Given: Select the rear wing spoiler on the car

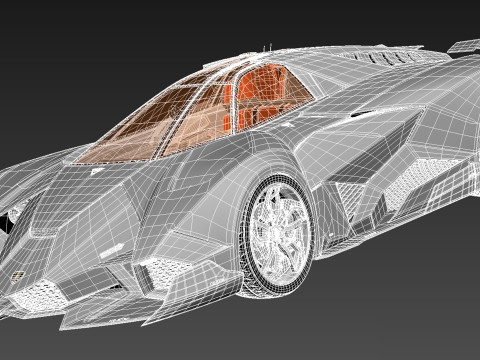Looking at the screenshot, I should 464,47.
